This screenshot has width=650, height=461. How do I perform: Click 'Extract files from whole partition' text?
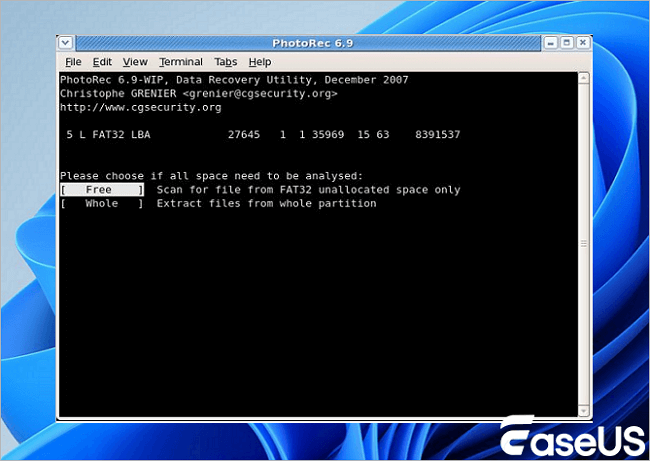click(x=267, y=204)
